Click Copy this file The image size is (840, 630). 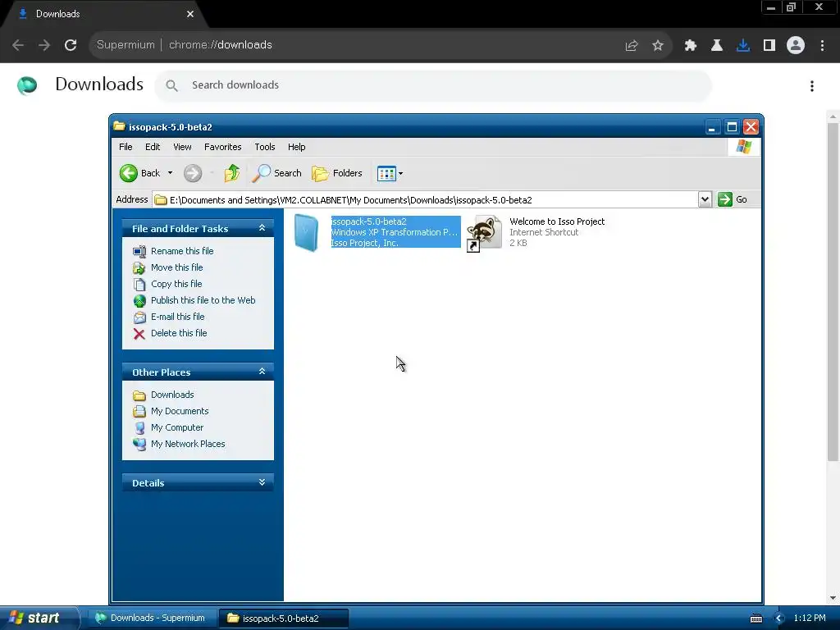point(176,284)
